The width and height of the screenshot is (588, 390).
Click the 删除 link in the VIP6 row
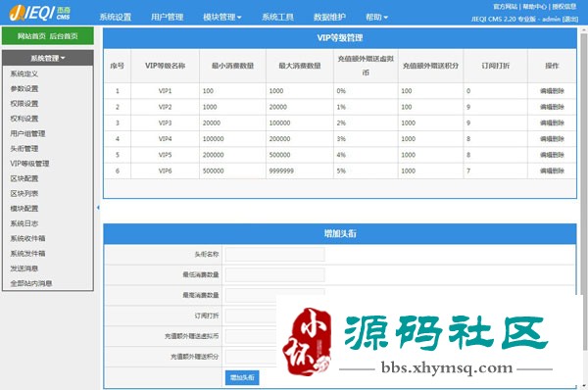[x=558, y=171]
